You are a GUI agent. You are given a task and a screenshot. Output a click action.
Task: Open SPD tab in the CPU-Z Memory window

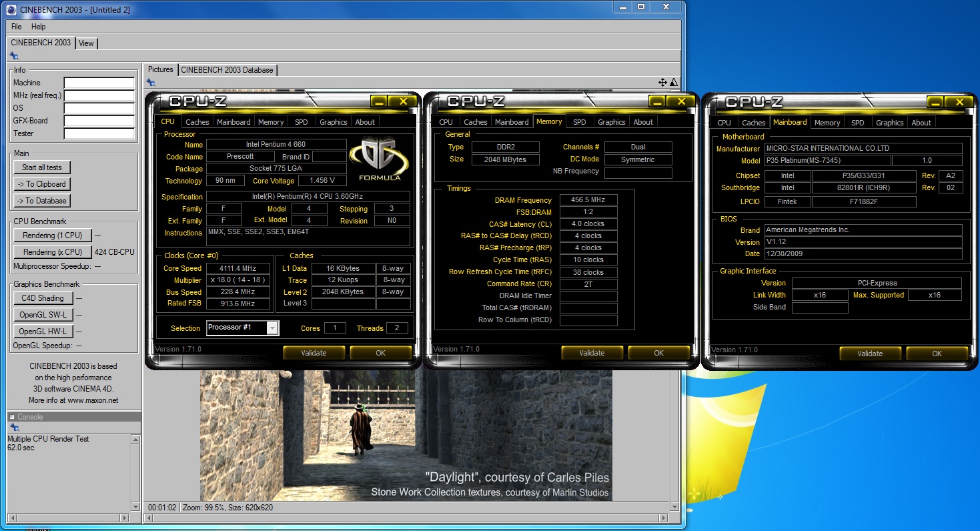[580, 122]
